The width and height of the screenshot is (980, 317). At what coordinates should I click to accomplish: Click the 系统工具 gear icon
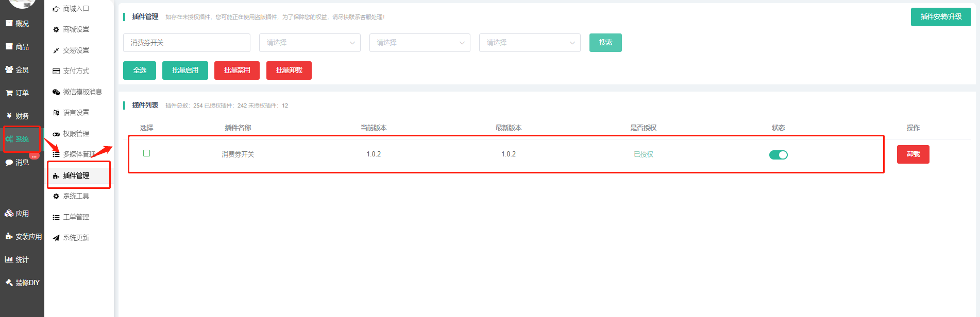coord(56,196)
